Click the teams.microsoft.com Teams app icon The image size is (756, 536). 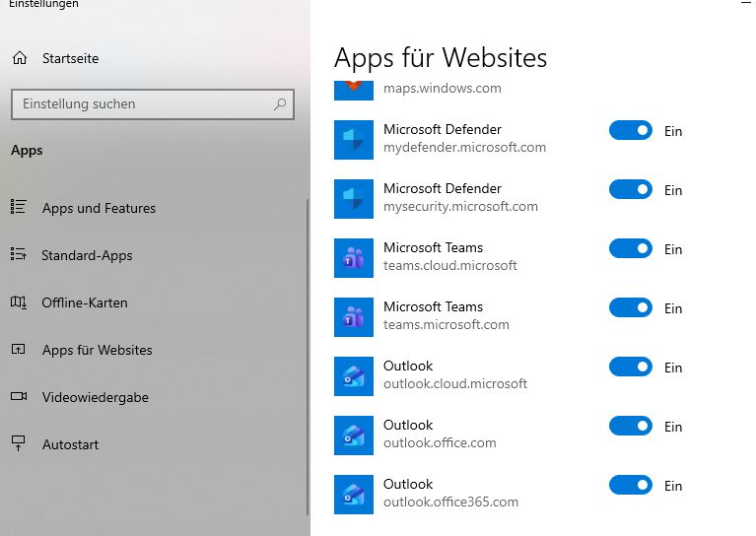click(x=354, y=317)
